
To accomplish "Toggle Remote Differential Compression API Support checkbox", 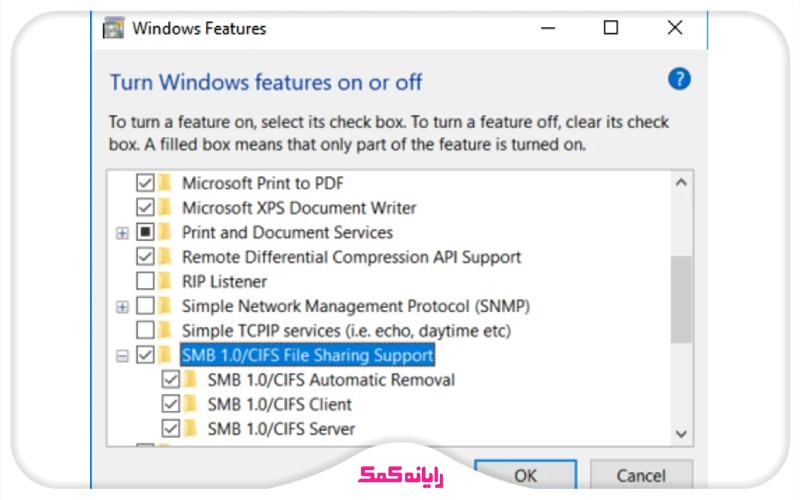I will click(145, 257).
